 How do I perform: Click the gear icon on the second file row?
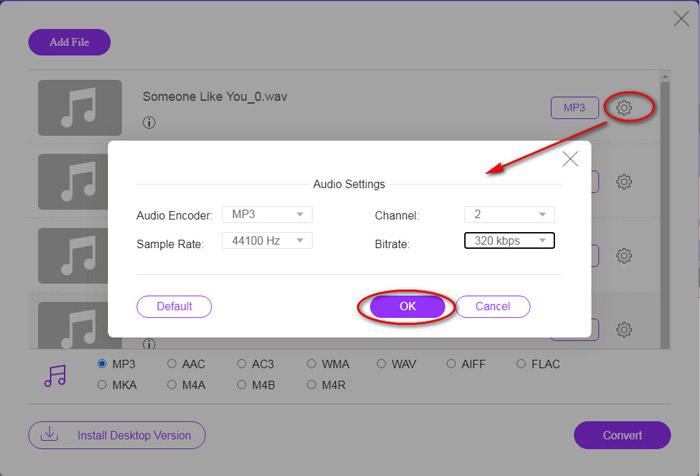click(624, 182)
